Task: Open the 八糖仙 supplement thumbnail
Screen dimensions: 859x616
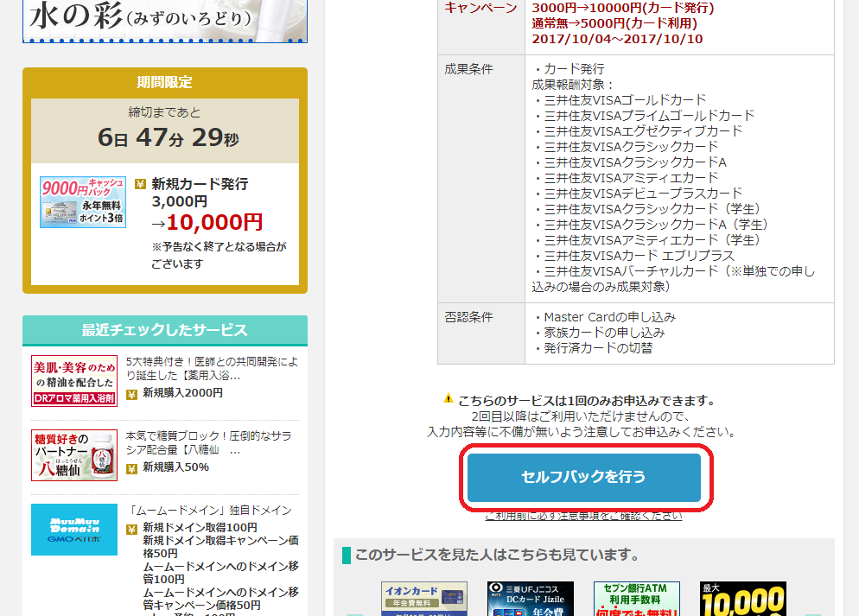Action: (74, 455)
